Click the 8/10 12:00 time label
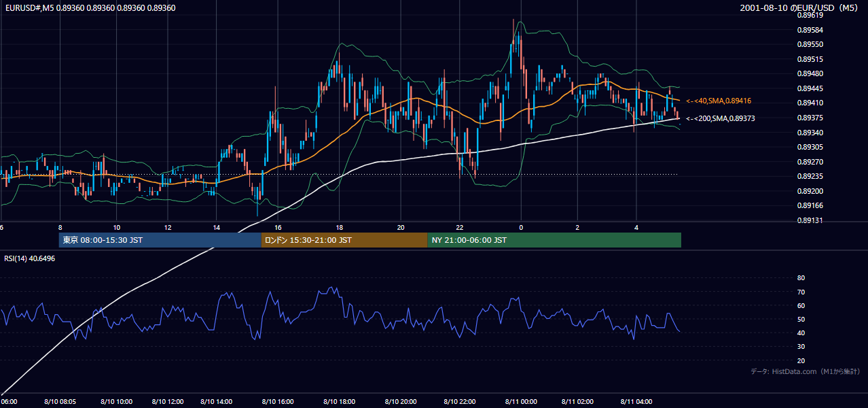This screenshot has height=408, width=868. pos(167,402)
